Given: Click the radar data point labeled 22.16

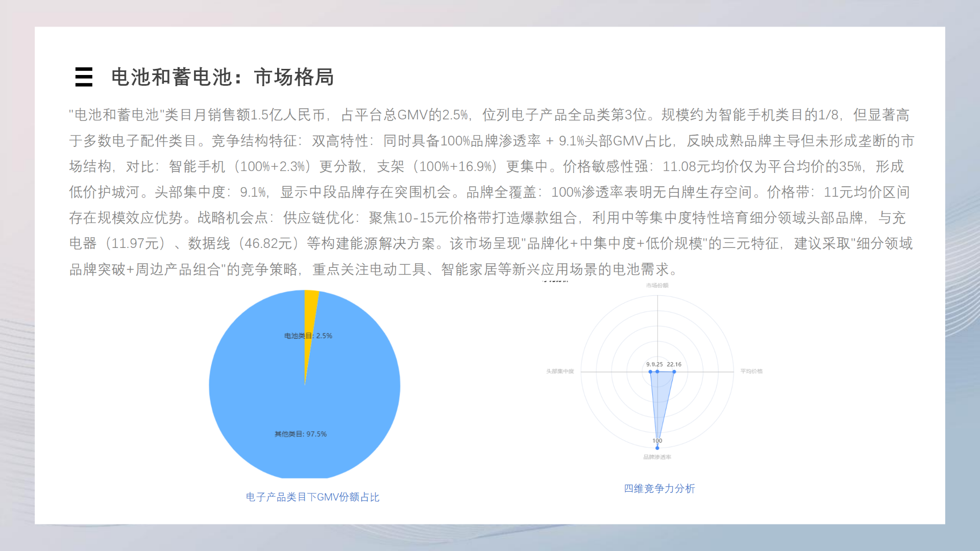Looking at the screenshot, I should click(x=674, y=372).
